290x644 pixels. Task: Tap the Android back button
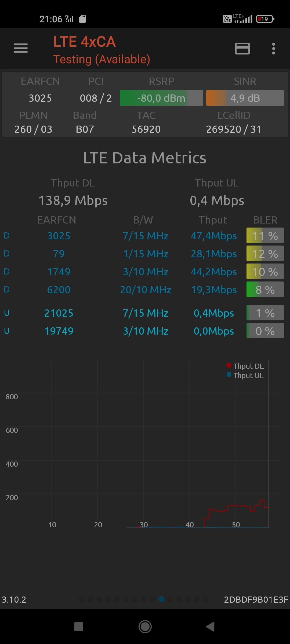[x=210, y=627]
